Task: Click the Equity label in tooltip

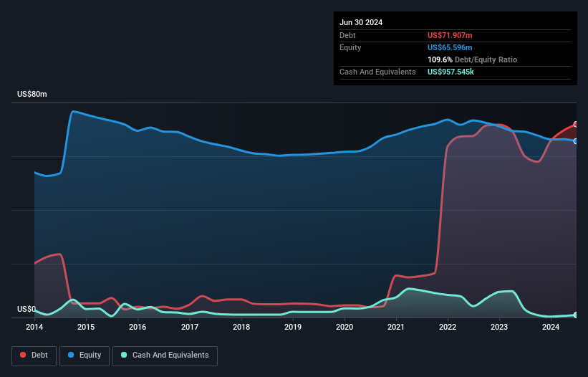Action: (350, 47)
